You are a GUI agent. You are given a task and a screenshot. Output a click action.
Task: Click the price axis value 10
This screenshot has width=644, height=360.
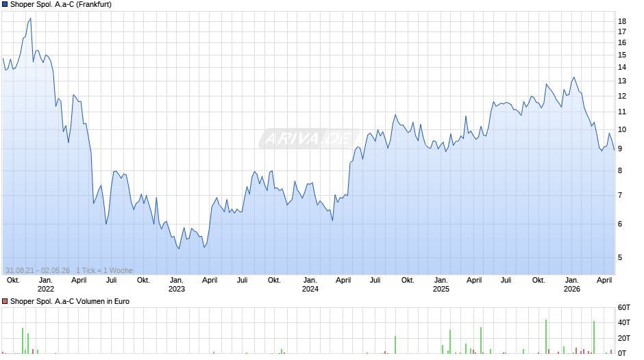click(622, 130)
